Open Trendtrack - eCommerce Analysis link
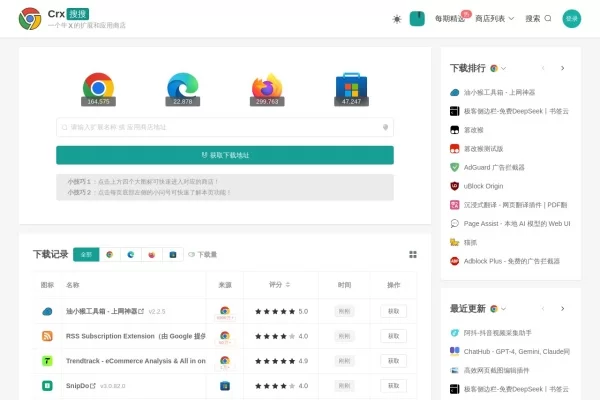This screenshot has width=600, height=400. pyautogui.click(x=136, y=361)
